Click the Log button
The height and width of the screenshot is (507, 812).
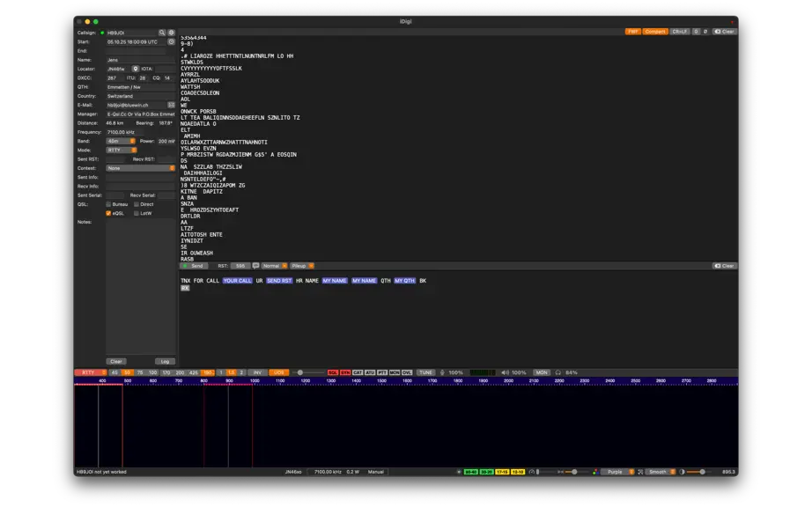coord(165,362)
